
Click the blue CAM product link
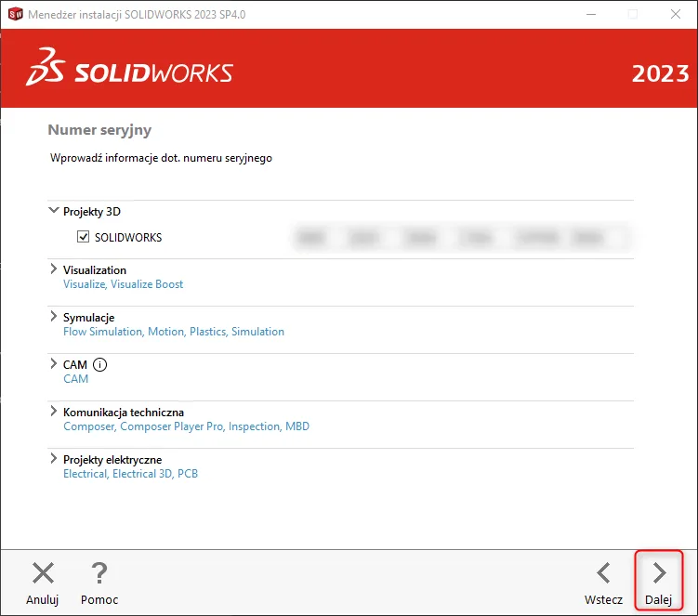pos(75,379)
